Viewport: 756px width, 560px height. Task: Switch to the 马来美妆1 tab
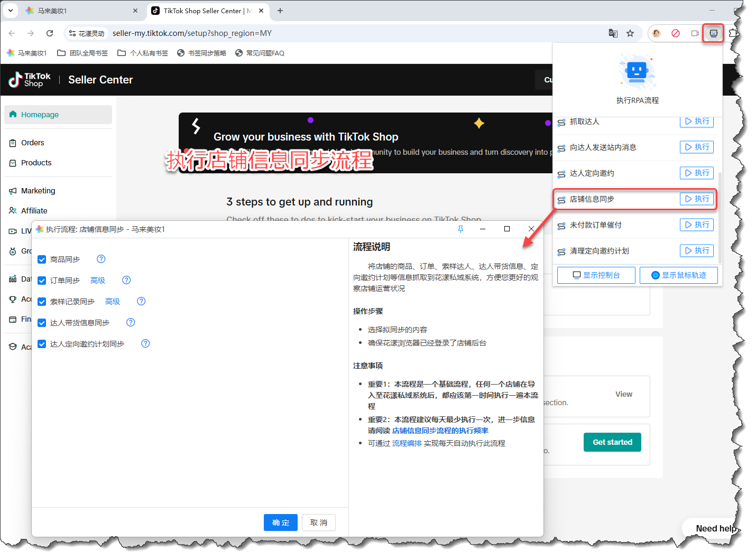[81, 11]
